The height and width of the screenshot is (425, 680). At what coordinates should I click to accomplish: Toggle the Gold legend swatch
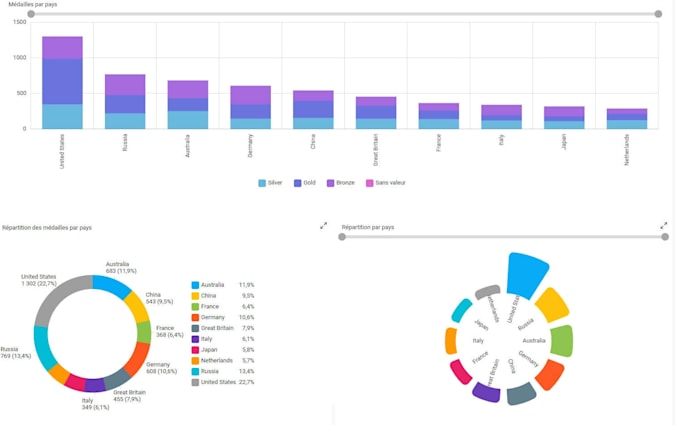[298, 183]
